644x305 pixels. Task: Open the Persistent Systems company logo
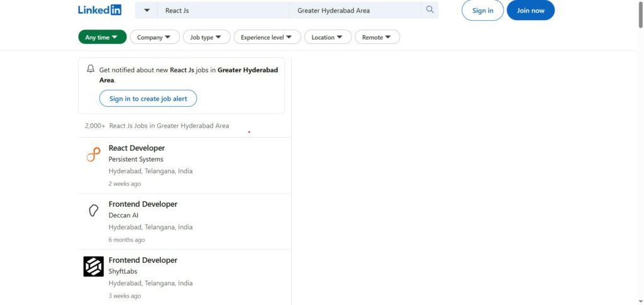tap(94, 154)
